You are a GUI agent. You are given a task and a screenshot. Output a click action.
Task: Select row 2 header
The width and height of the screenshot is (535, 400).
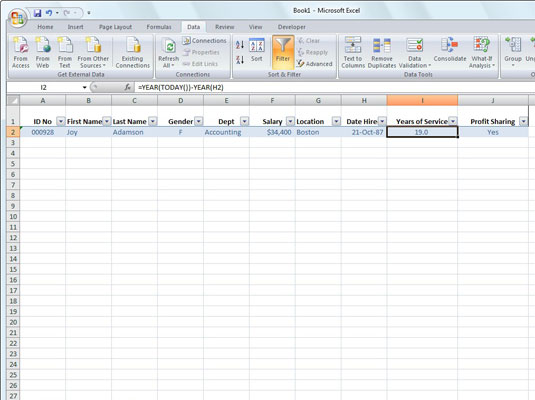(13, 132)
